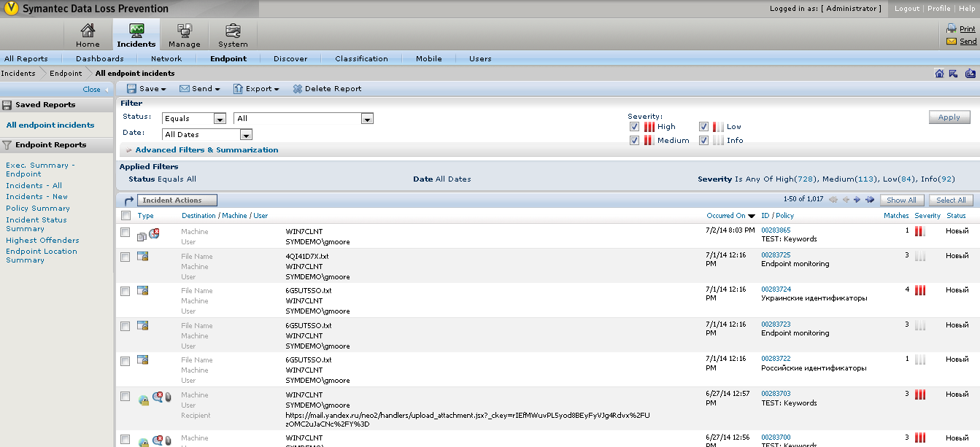Select the checkbox for incident 00283865
Screen dimensions: 980x447
coord(126,232)
